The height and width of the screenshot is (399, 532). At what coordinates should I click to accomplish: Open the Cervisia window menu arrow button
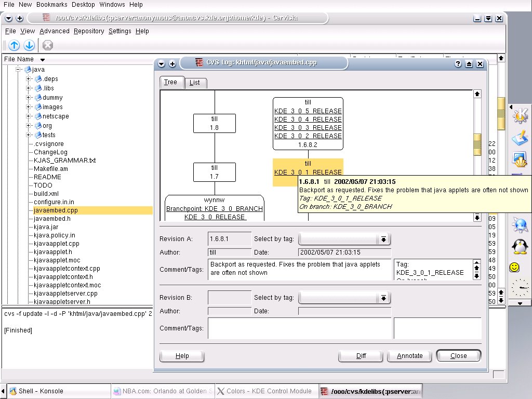coord(9,18)
